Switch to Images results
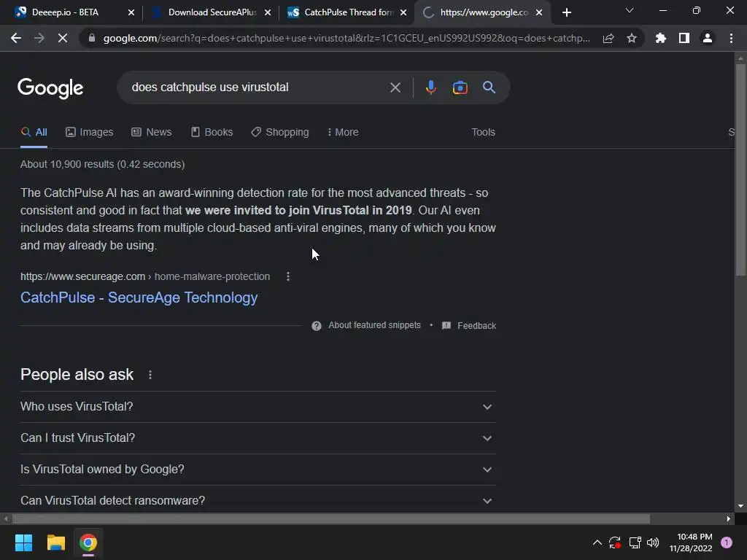This screenshot has height=560, width=747. [90, 133]
